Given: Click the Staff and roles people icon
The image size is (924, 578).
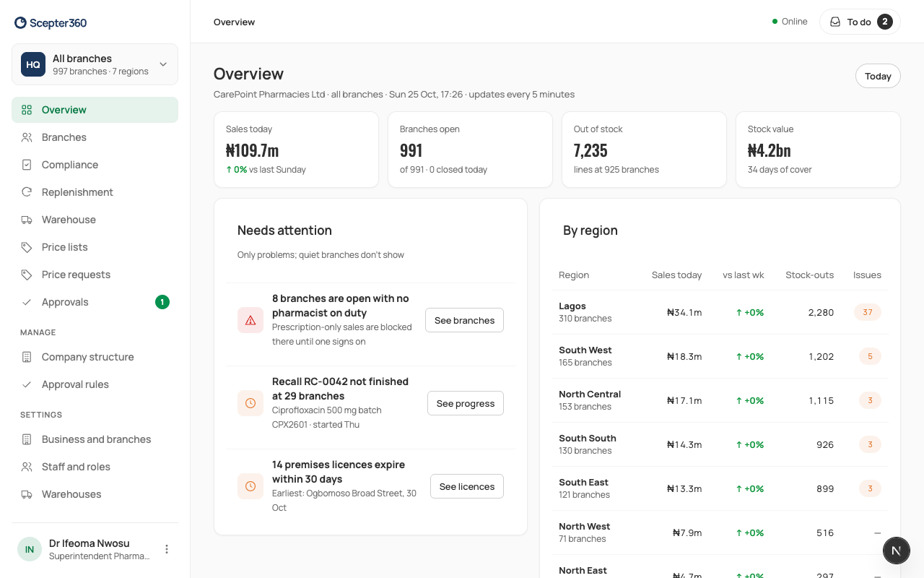Looking at the screenshot, I should coord(27,467).
